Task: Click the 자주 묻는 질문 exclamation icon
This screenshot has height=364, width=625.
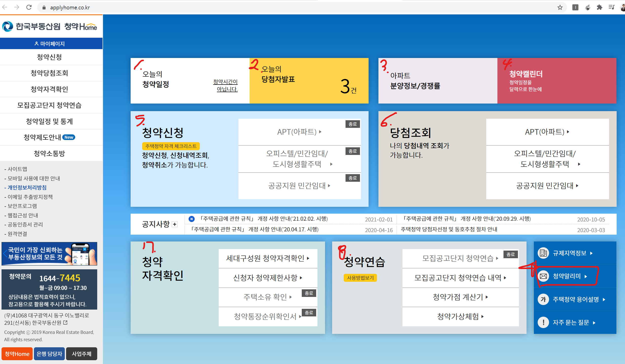Action: (x=543, y=322)
